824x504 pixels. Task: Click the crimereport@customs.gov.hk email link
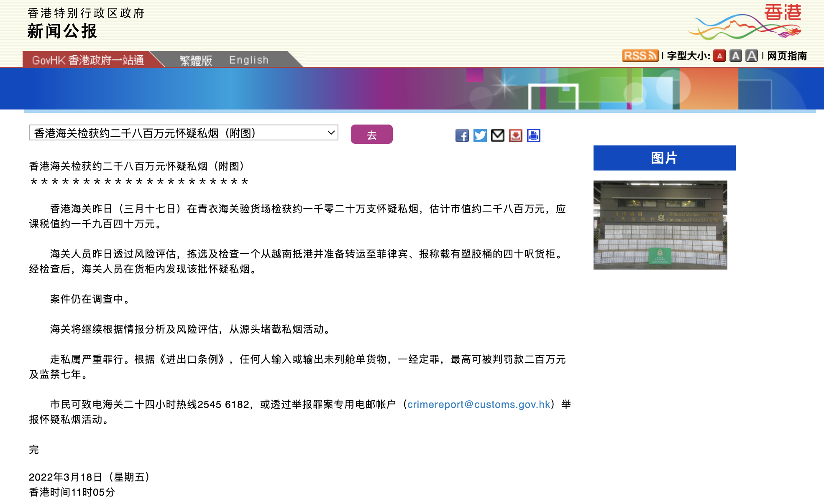tap(479, 405)
